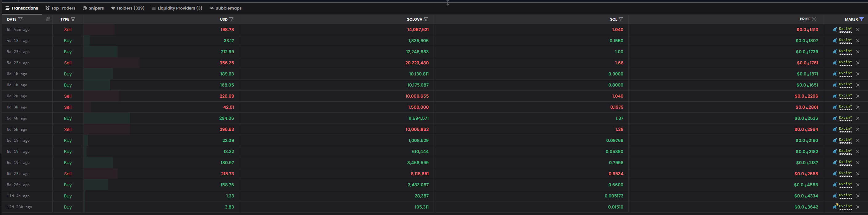Open the Bubblemaps tab
868x215 pixels.
point(225,8)
